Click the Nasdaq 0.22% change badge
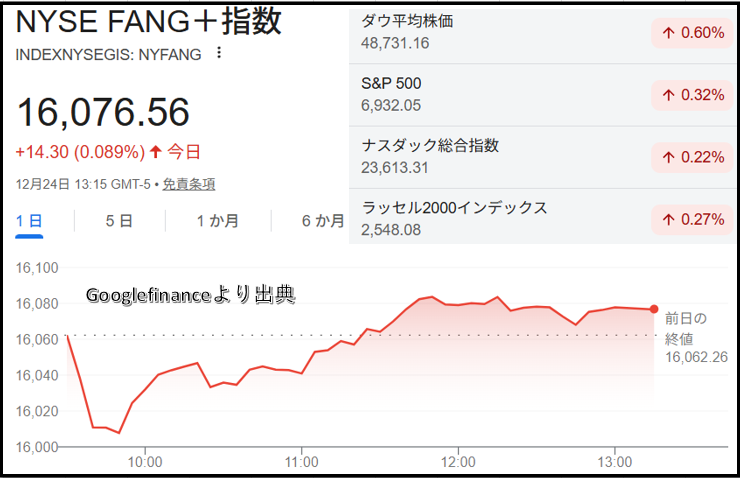 click(x=691, y=157)
